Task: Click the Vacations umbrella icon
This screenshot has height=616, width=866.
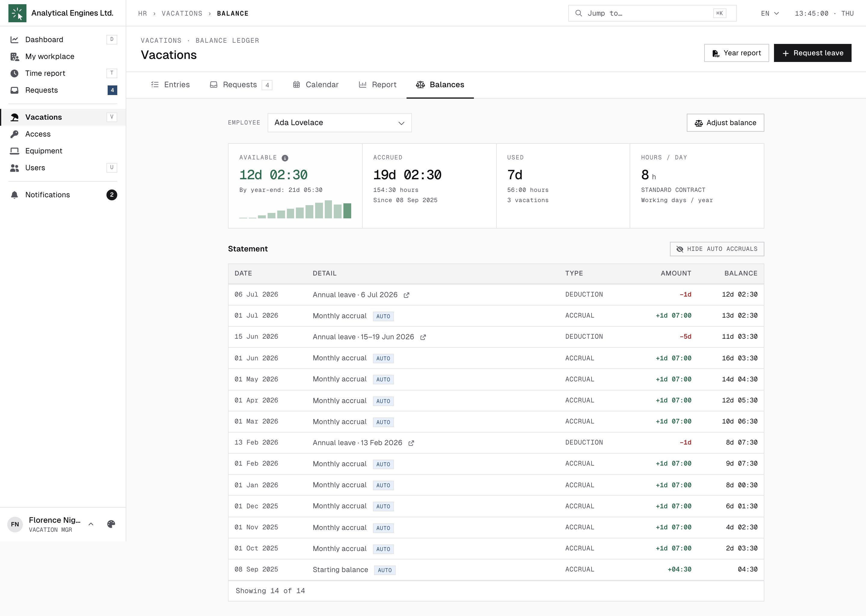Action: (14, 117)
